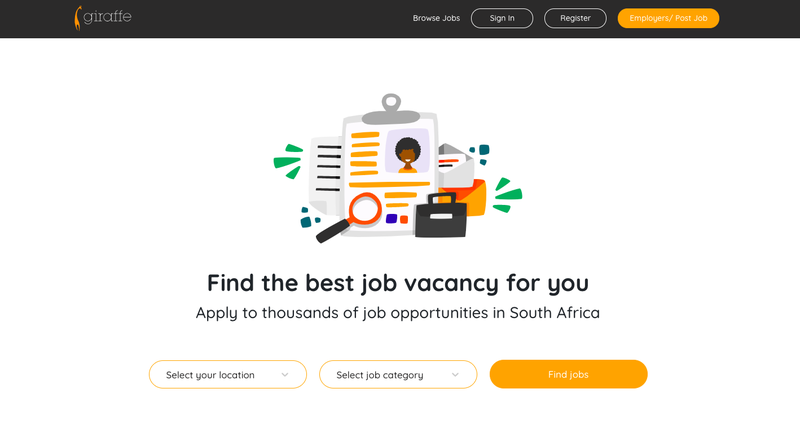Image resolution: width=800 pixels, height=429 pixels.
Task: Open the Browse Jobs menu item
Action: click(436, 18)
